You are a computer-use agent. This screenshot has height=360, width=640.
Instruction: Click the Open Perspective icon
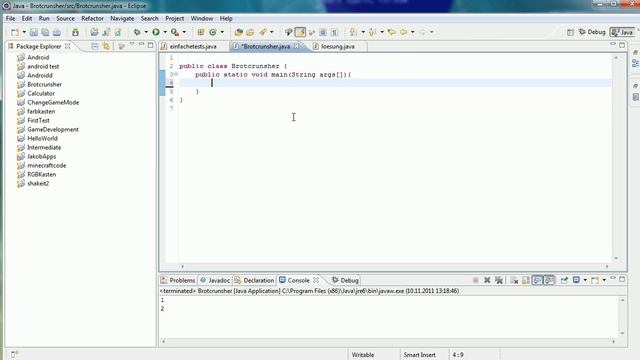click(x=570, y=32)
